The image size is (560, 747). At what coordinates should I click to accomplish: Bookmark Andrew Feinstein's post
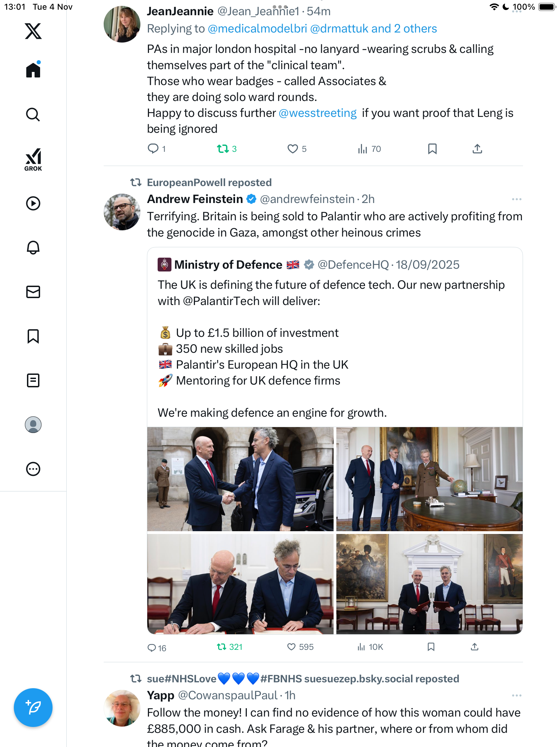431,647
